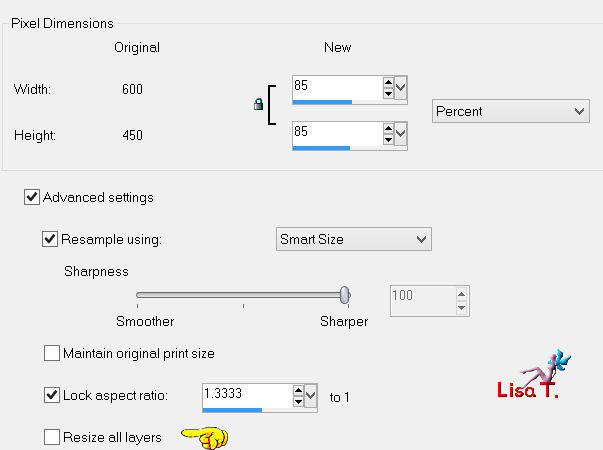Click the aspect ratio lock icon
603x450 pixels.
(258, 104)
